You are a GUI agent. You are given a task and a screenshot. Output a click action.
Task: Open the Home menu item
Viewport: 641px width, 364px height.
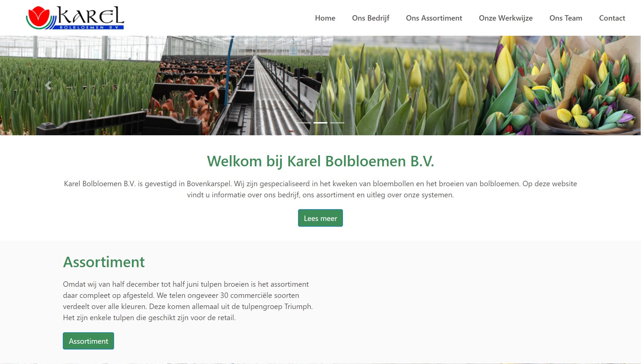325,18
